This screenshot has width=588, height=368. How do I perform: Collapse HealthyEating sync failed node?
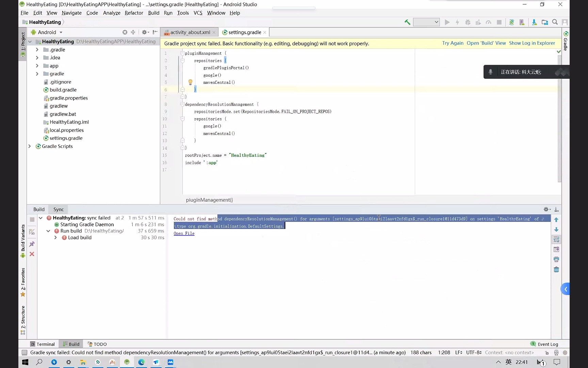click(x=41, y=218)
